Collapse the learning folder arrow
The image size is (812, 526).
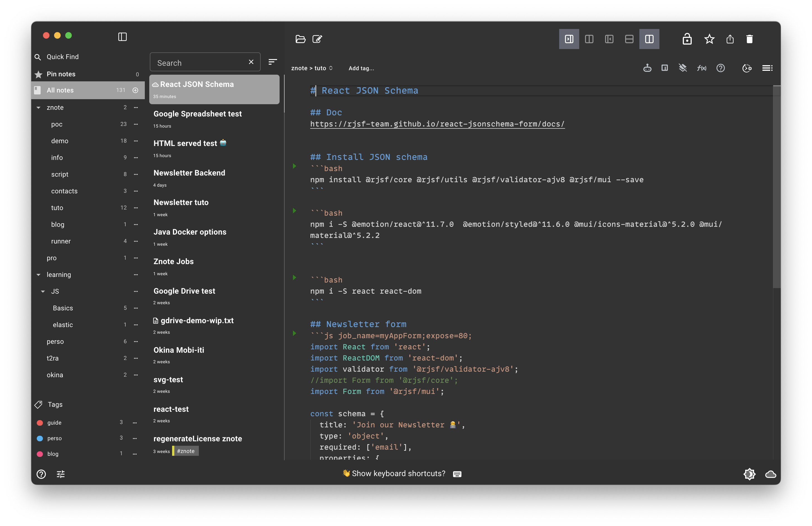(x=38, y=275)
